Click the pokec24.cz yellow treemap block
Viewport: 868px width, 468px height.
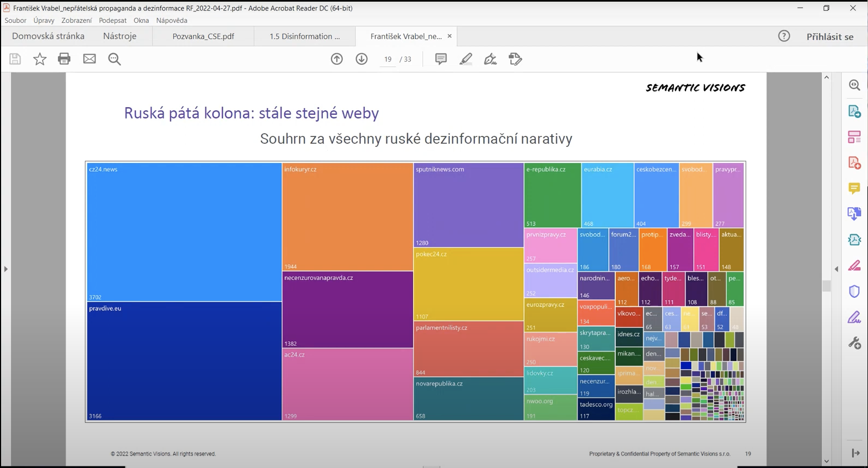(x=469, y=284)
